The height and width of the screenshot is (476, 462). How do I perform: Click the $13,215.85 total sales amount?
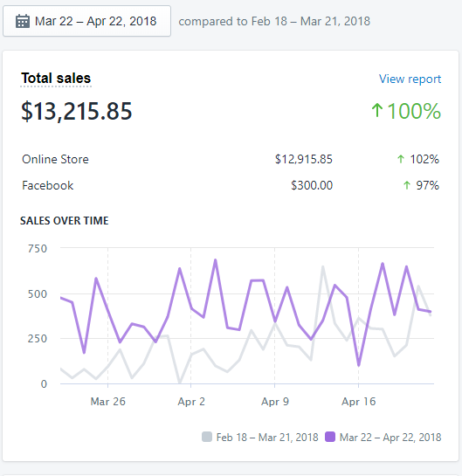pos(77,111)
